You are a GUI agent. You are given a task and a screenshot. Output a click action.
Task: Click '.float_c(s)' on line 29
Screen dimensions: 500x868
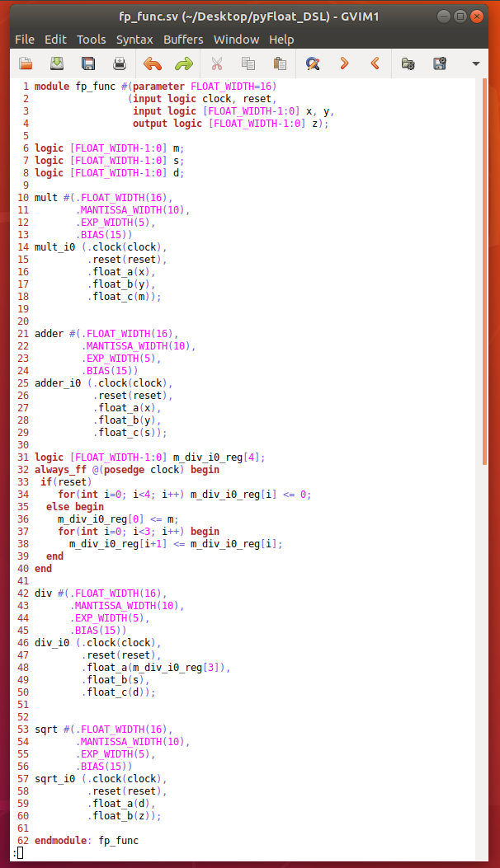point(128,432)
